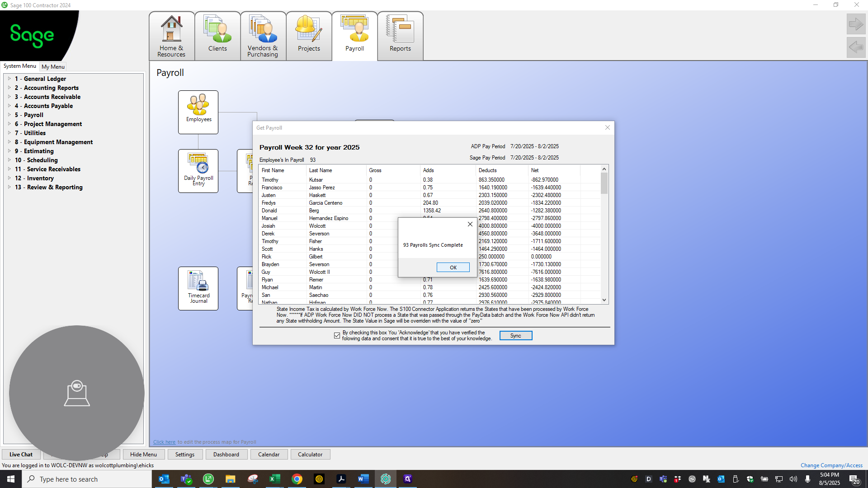Toggle the Acknowledge checkbox
Viewport: 868px width, 488px height.
pyautogui.click(x=337, y=335)
